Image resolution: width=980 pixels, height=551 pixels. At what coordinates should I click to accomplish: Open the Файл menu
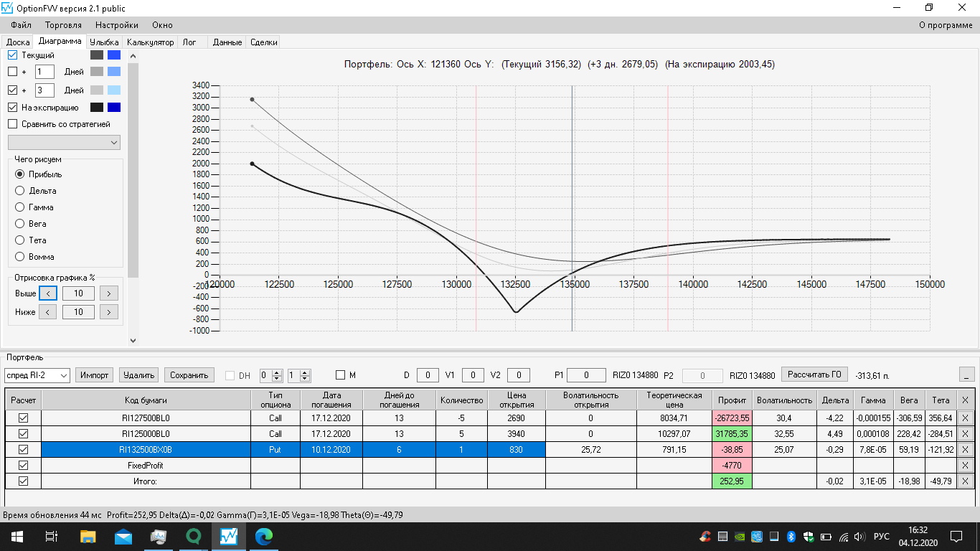point(22,25)
